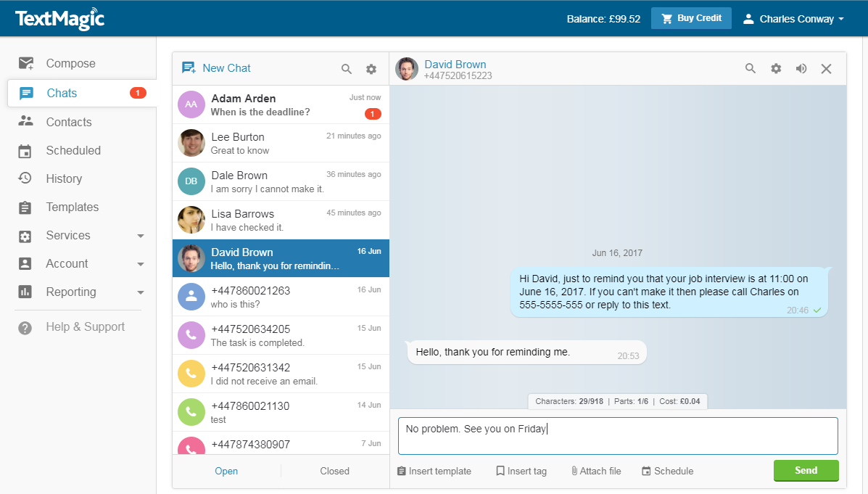Open the Dale Brown chat

[x=281, y=181]
